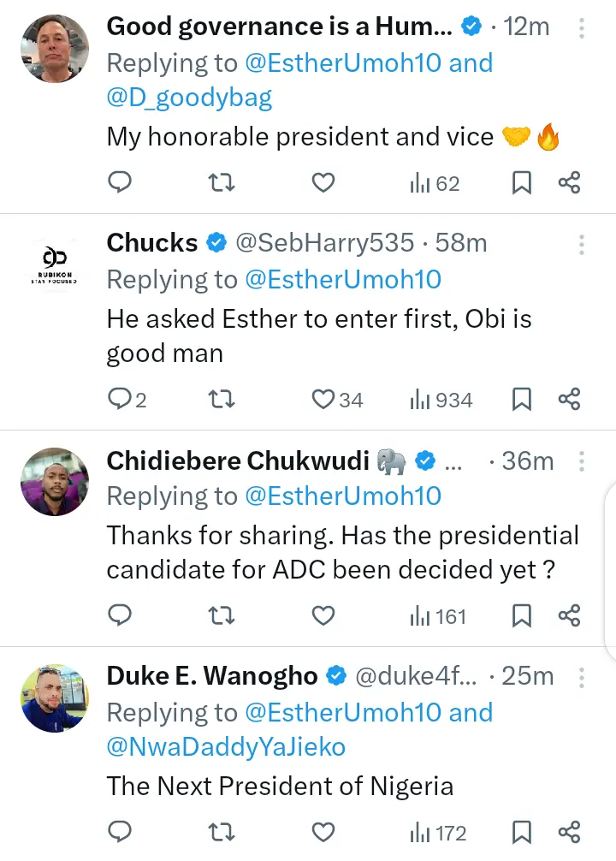Like Chucks' tweet with 34 likes

click(323, 399)
